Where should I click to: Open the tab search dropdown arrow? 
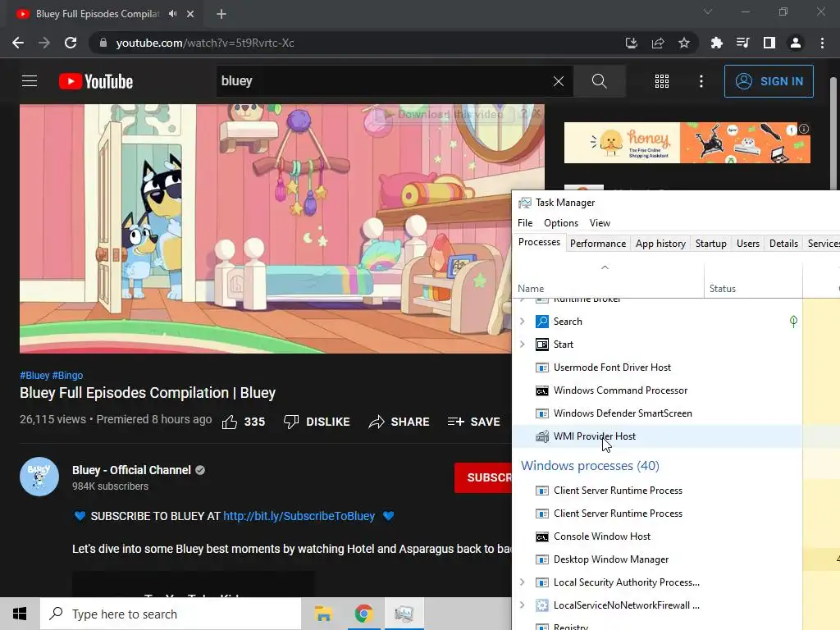[x=708, y=11]
